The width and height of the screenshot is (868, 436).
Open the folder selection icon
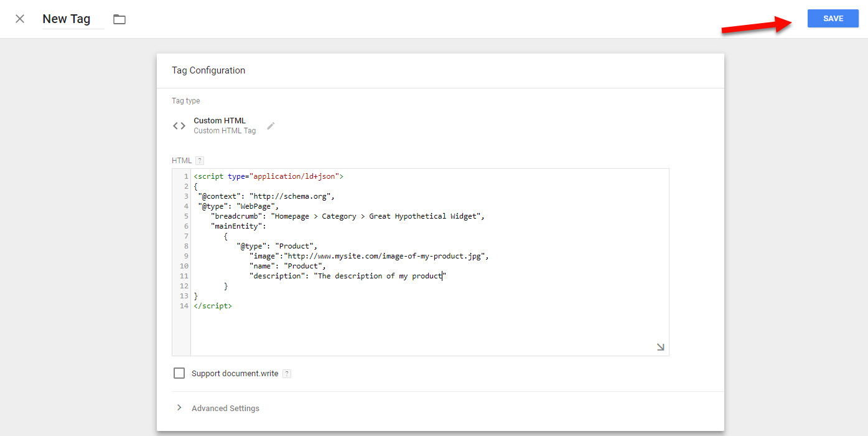tap(119, 19)
